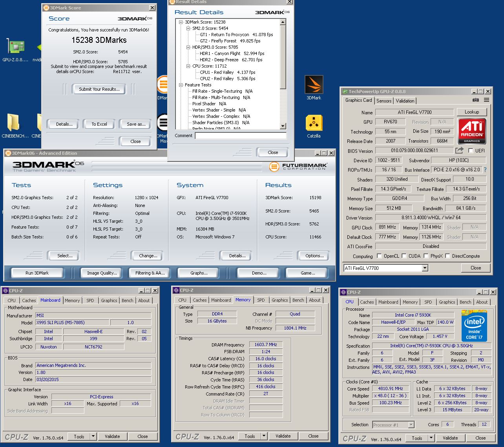Click the Futuremark Corporation logo
The width and height of the screenshot is (504, 447).
tap(298, 167)
